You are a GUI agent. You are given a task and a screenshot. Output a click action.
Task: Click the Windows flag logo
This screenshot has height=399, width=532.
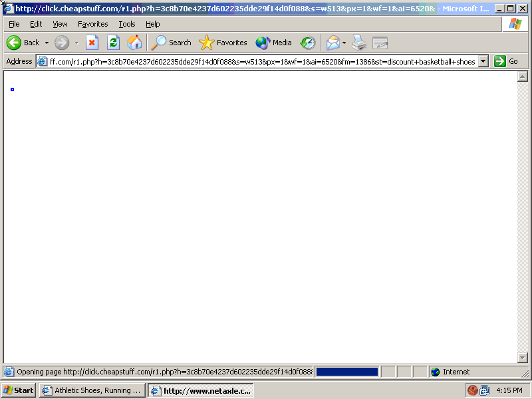pos(515,24)
